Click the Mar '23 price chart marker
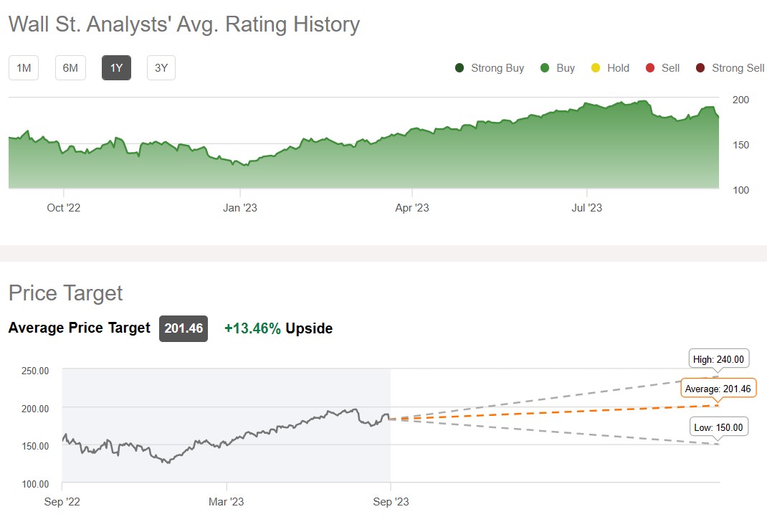This screenshot has width=767, height=532. tap(226, 502)
